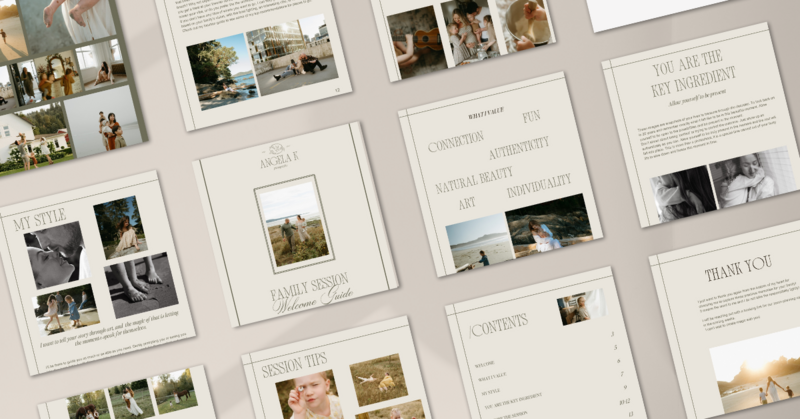Screen dimensions: 800x419
Task: Select the city rooftop couple photo
Action: [x=292, y=55]
